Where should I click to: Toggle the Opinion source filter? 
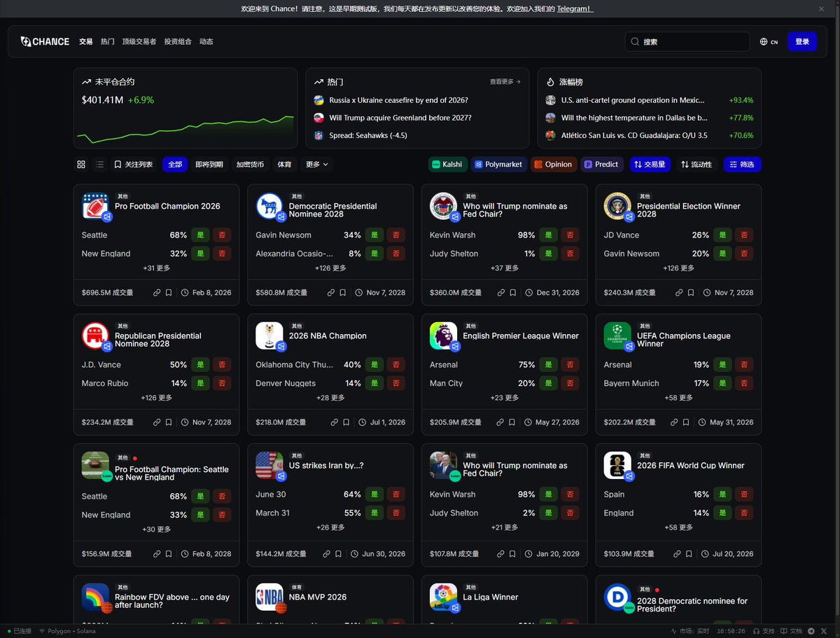tap(553, 165)
